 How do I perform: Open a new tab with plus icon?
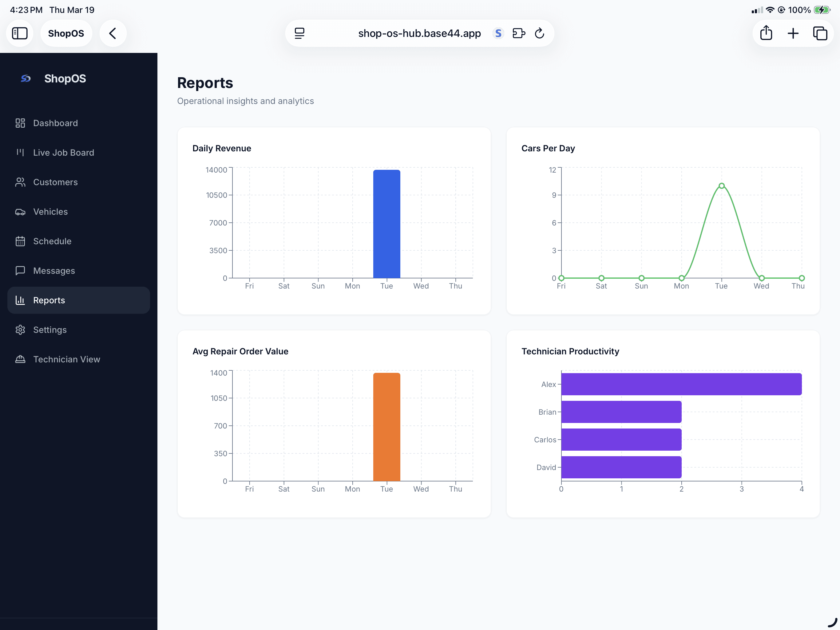pos(793,34)
